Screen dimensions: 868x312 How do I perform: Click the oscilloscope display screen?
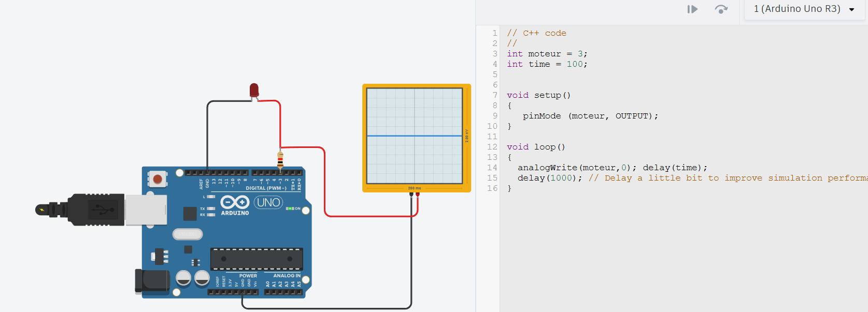414,136
